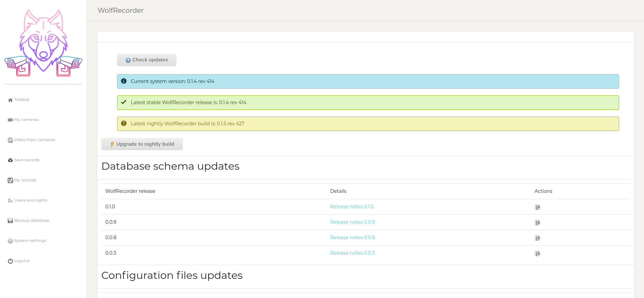Click the My records floppy icon
Screen dimensions: 644x298
click(10, 180)
